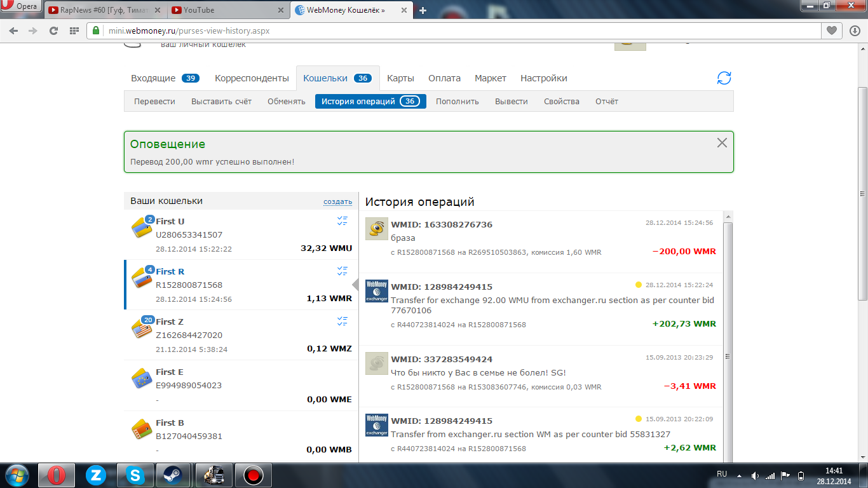The image size is (868, 488).
Task: Select the First Z wallet icon
Action: pos(142,328)
